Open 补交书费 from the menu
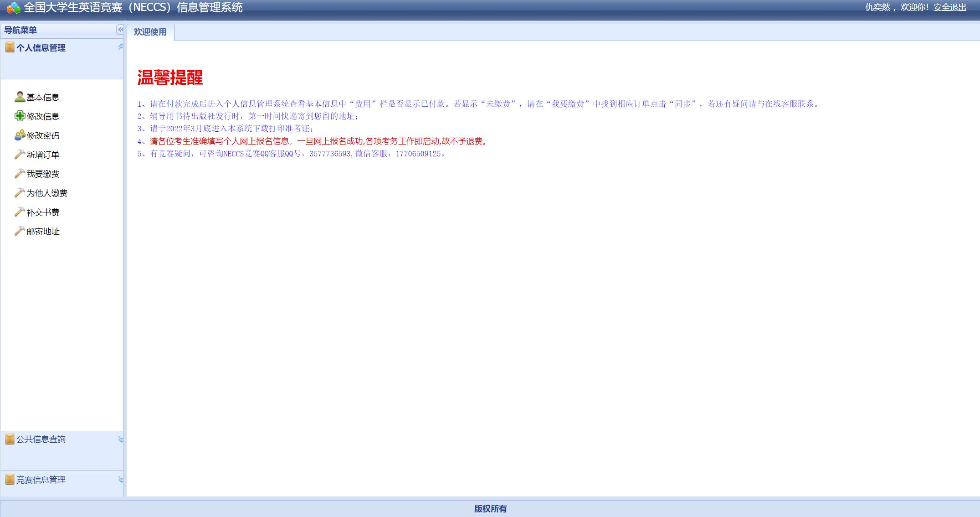The image size is (980, 517). 43,212
